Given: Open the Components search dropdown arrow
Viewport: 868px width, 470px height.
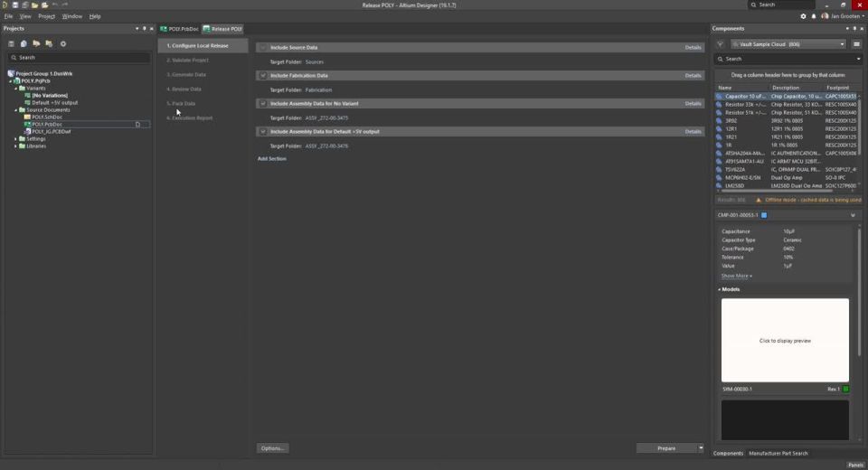Looking at the screenshot, I should [859, 59].
